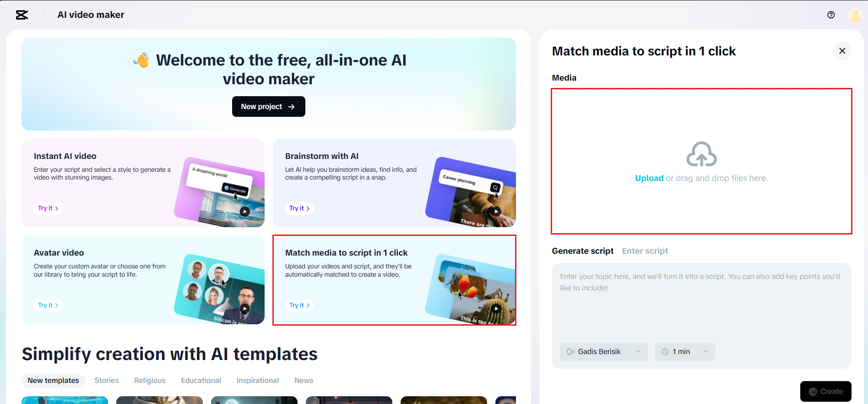Viewport: 868px width, 404px height.
Task: Click the New project button
Action: [268, 106]
